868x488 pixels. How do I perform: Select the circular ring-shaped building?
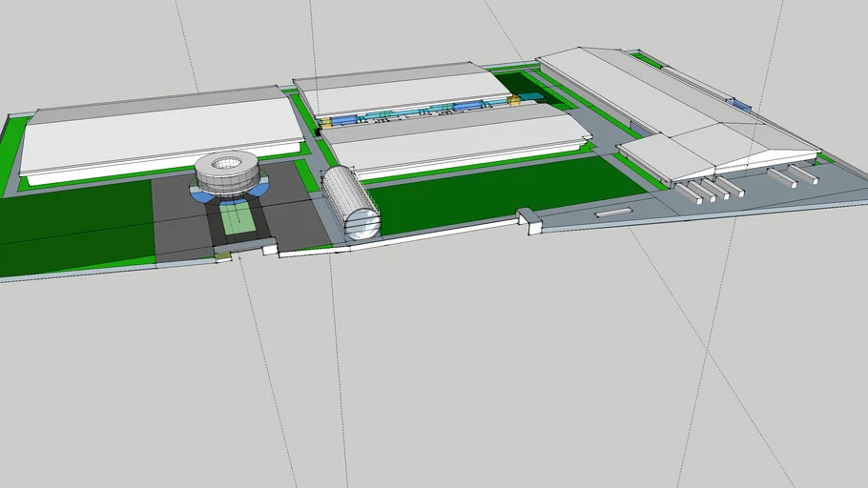[x=227, y=173]
